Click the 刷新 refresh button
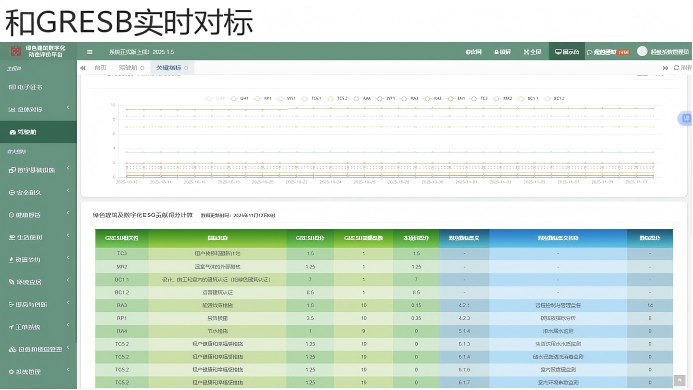 [x=682, y=68]
